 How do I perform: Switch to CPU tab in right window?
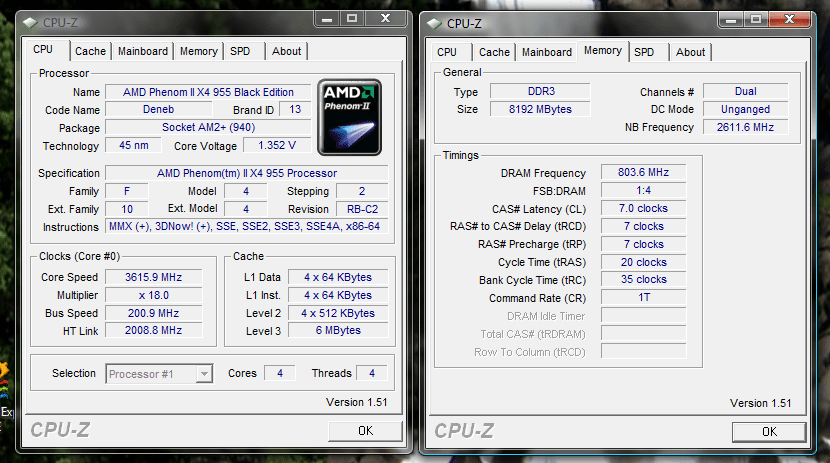tap(447, 52)
